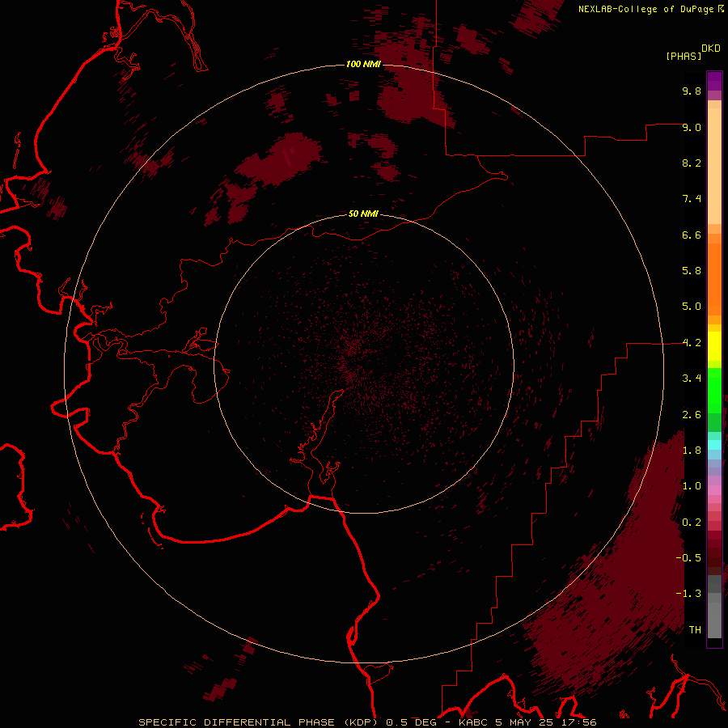
Task: Click the 1.0 value on the color scale
Action: (692, 485)
